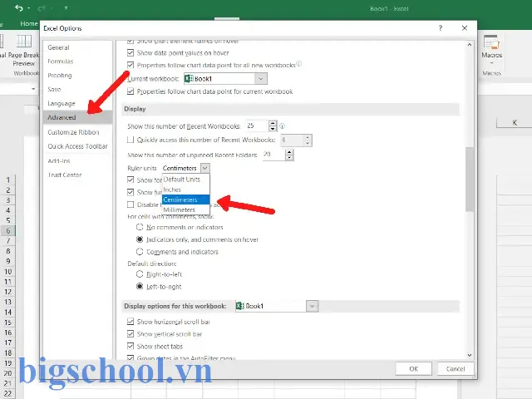The height and width of the screenshot is (399, 532).
Task: Select Left-to-right default direction
Action: [x=140, y=287]
